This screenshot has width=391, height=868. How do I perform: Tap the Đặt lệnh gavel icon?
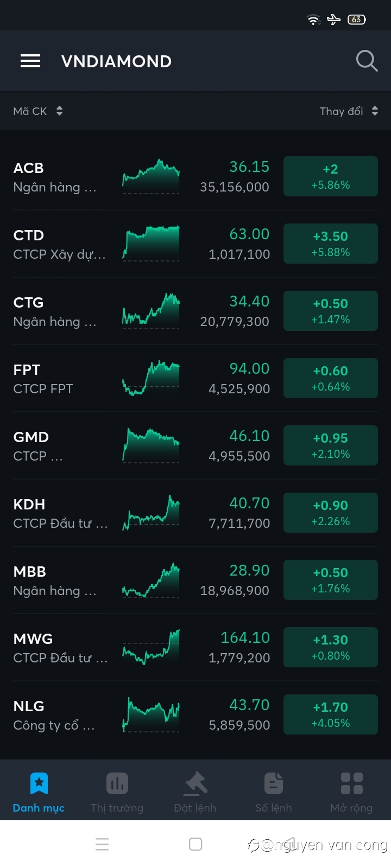(x=195, y=783)
